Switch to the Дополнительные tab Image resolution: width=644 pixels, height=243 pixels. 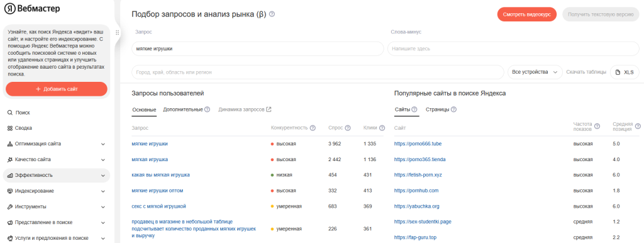183,110
